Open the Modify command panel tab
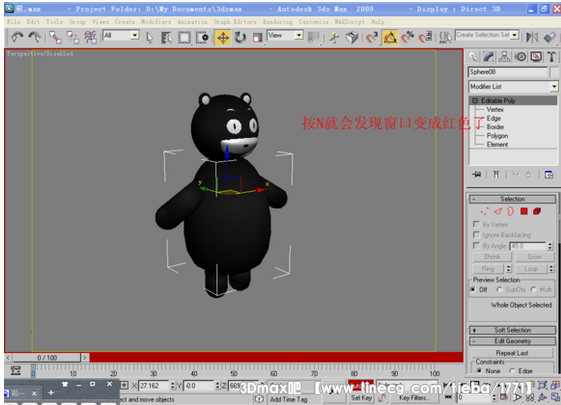The image size is (561, 405). pyautogui.click(x=488, y=57)
